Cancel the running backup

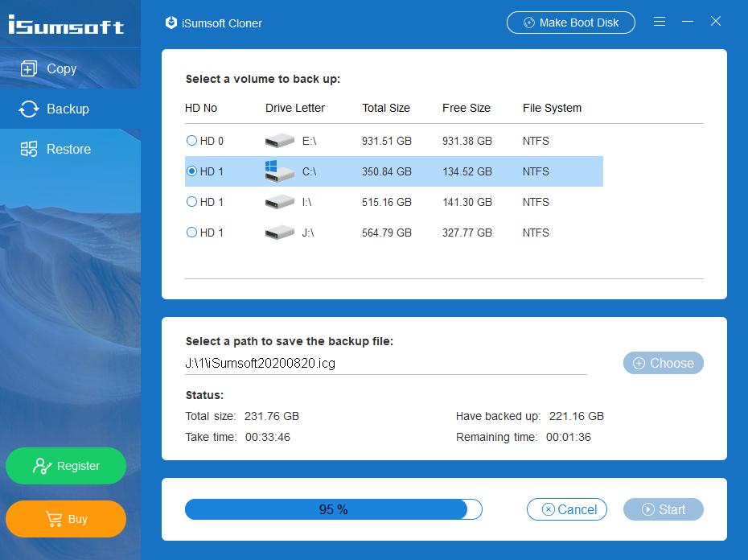[567, 509]
